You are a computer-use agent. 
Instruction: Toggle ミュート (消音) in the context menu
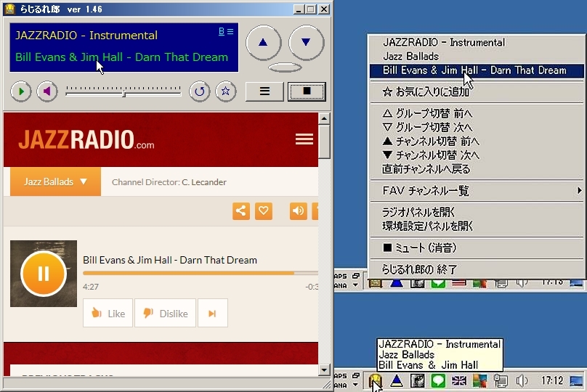click(477, 248)
